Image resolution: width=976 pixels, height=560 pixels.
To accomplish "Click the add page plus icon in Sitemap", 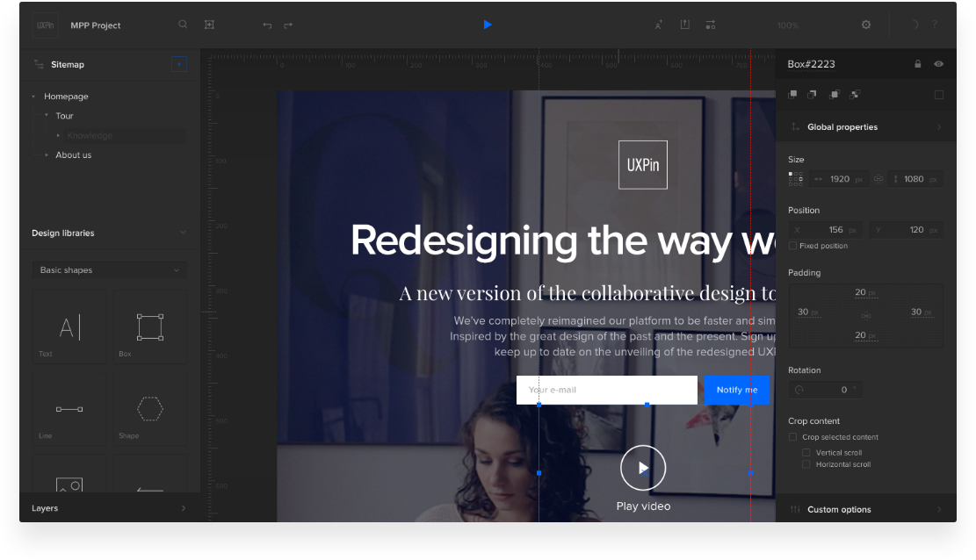I will pos(179,64).
